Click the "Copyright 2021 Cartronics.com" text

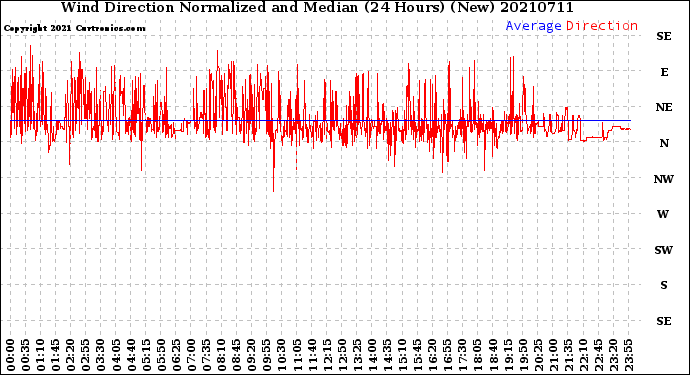[74, 28]
